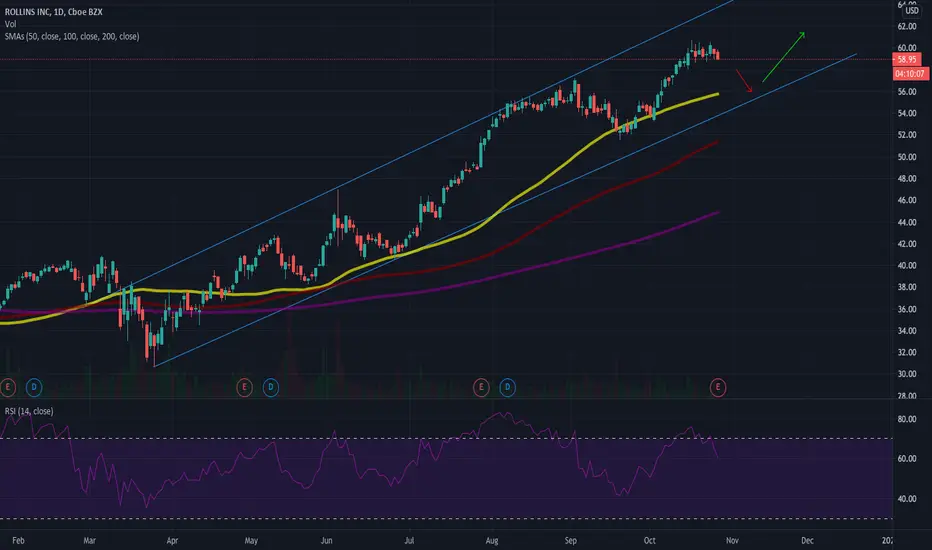
Task: Select the SMAs (50, 100, 200) indicator legend
Action: [72, 36]
